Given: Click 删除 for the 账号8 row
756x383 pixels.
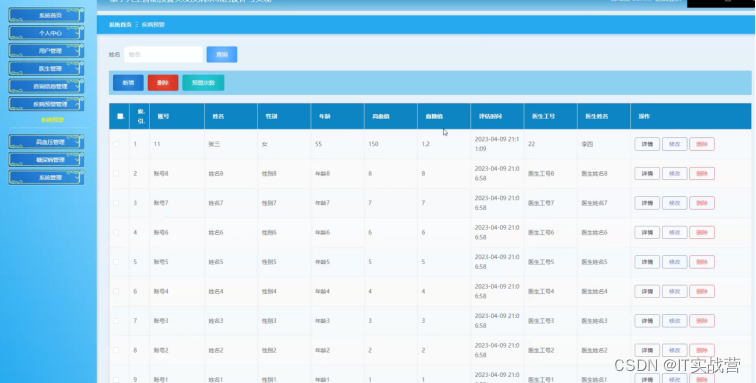Looking at the screenshot, I should pos(702,173).
